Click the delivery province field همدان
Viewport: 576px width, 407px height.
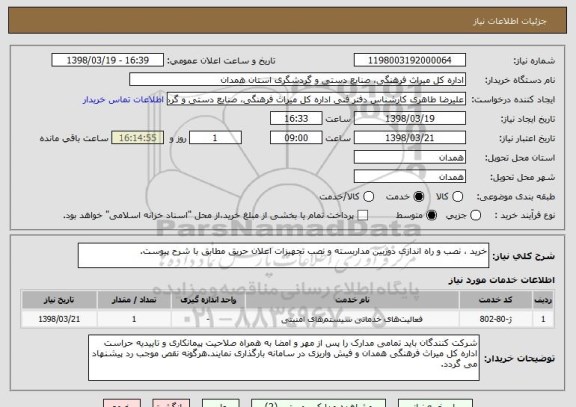[x=410, y=157]
